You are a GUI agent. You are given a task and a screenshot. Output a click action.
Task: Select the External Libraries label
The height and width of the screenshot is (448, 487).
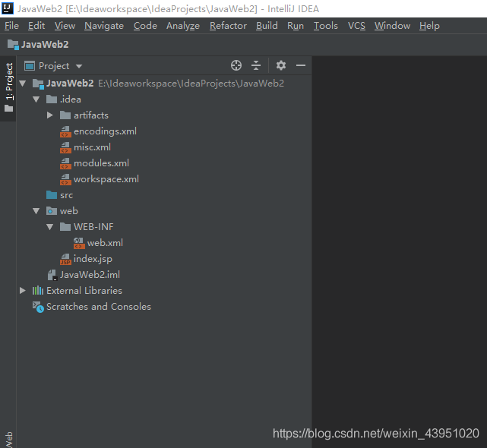coord(84,291)
